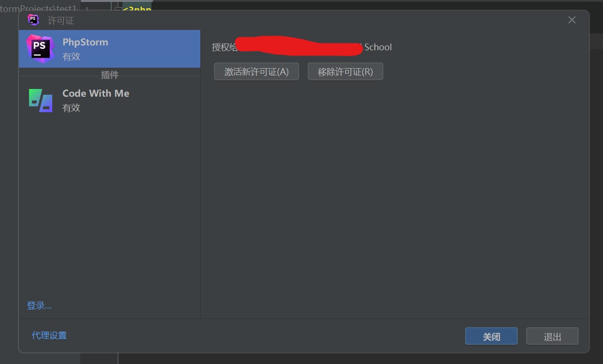The height and width of the screenshot is (364, 603).
Task: Click the 授权给 licensed-to label
Action: point(225,47)
